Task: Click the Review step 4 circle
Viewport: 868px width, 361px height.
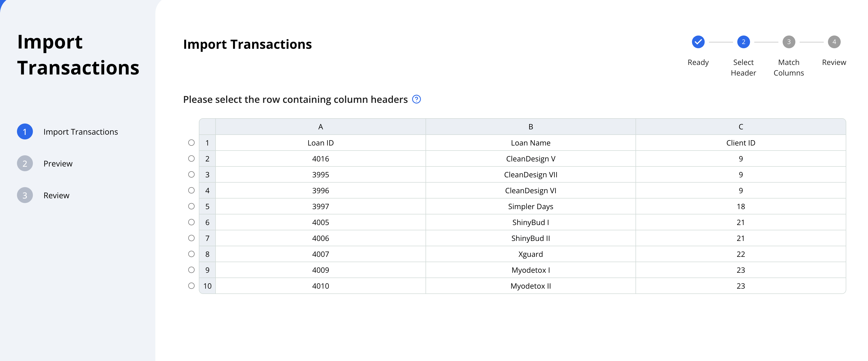Action: click(834, 42)
